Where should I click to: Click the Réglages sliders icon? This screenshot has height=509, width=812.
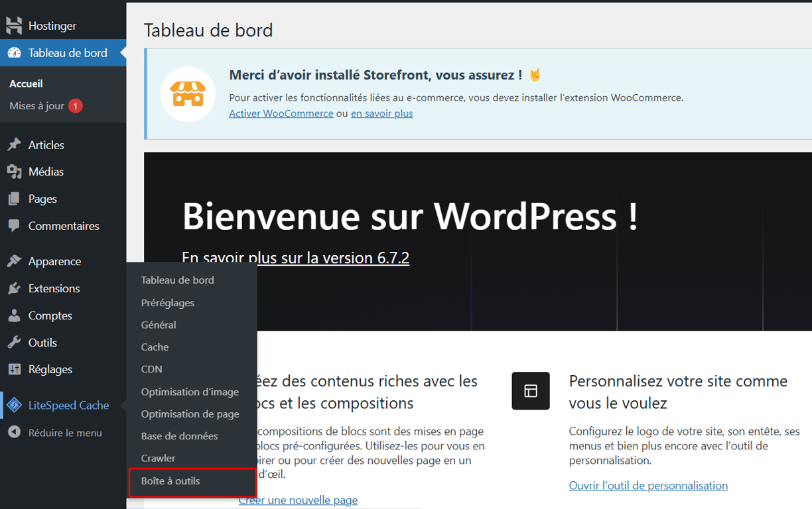click(x=14, y=369)
